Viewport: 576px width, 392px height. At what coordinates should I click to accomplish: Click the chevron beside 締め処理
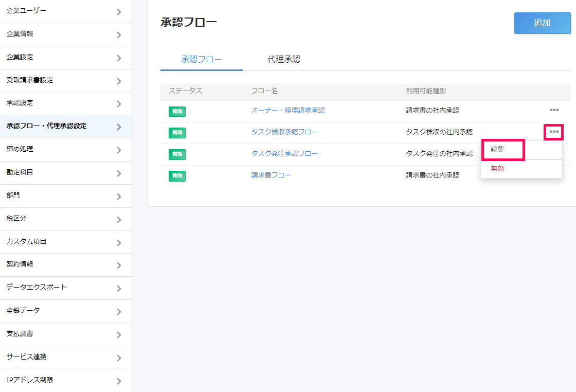tap(119, 150)
